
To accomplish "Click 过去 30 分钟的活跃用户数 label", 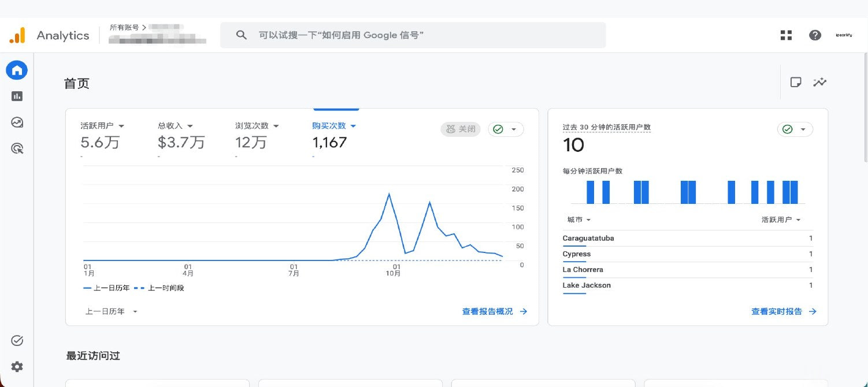I will click(x=607, y=127).
